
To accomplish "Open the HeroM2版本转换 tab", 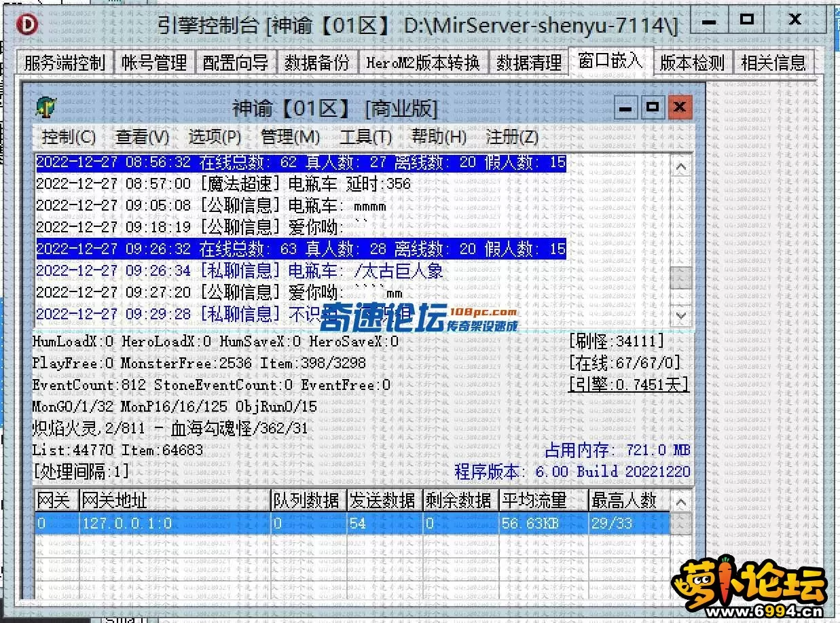I will click(x=423, y=63).
